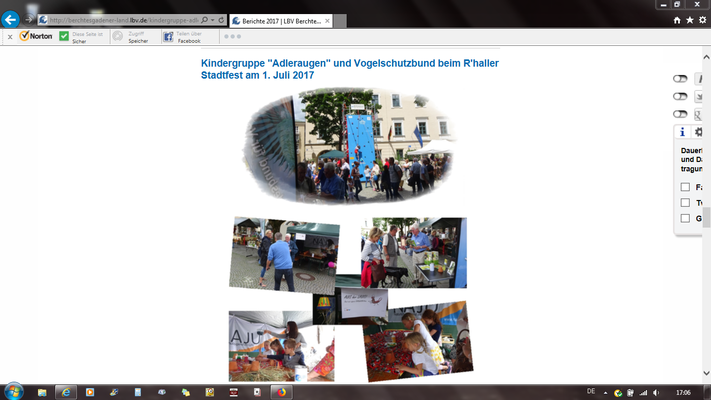Click the Norton logo in toolbar
Image resolution: width=711 pixels, height=400 pixels.
36,36
